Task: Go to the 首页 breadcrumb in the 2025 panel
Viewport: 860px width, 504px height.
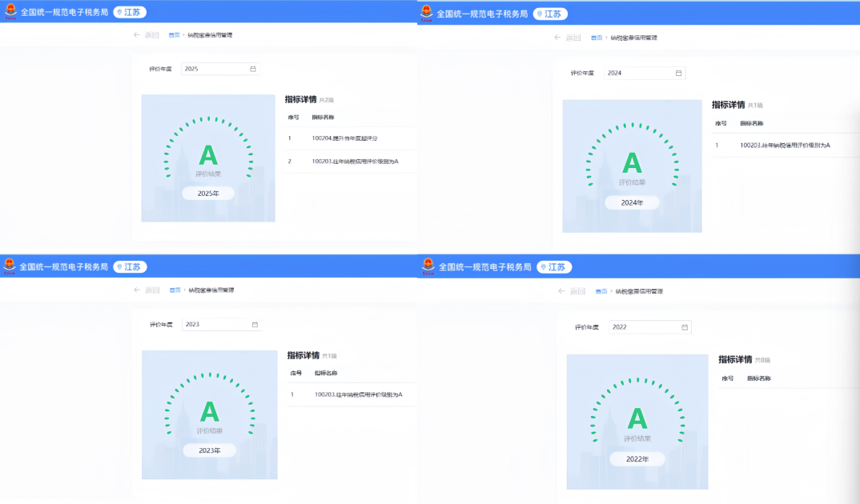Action: 175,35
